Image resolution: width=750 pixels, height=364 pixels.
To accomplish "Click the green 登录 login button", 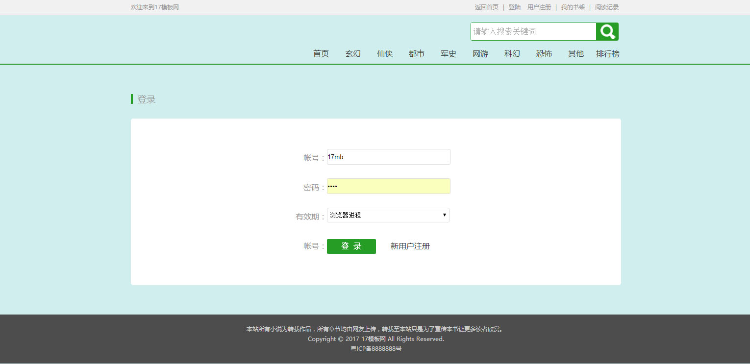I will pos(352,246).
